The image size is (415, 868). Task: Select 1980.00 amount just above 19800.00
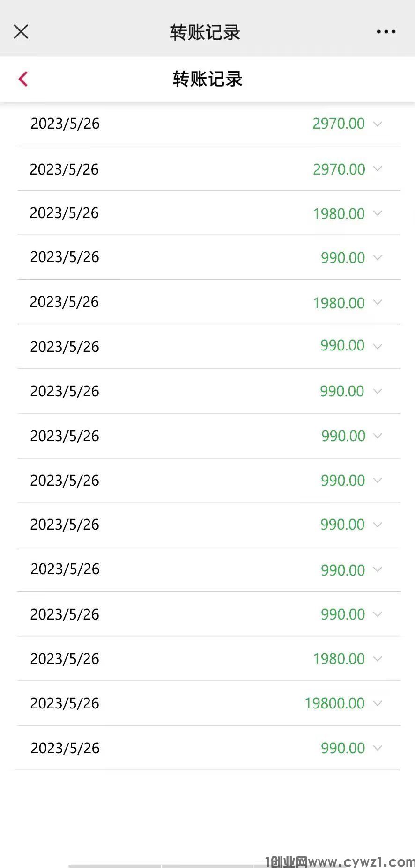[339, 659]
